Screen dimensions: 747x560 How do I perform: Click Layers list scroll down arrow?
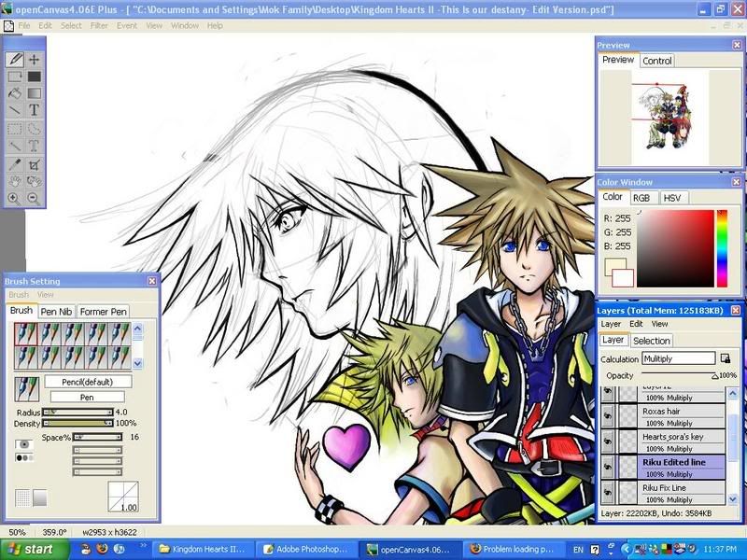[x=733, y=498]
